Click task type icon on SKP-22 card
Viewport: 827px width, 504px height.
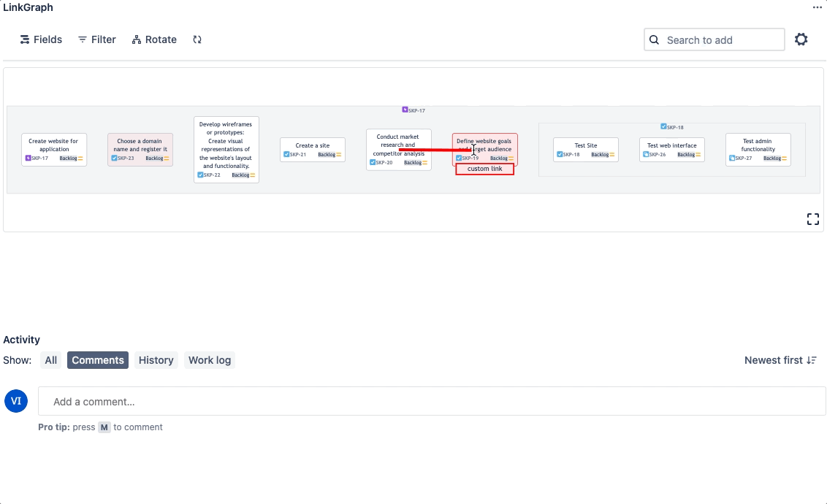click(200, 175)
